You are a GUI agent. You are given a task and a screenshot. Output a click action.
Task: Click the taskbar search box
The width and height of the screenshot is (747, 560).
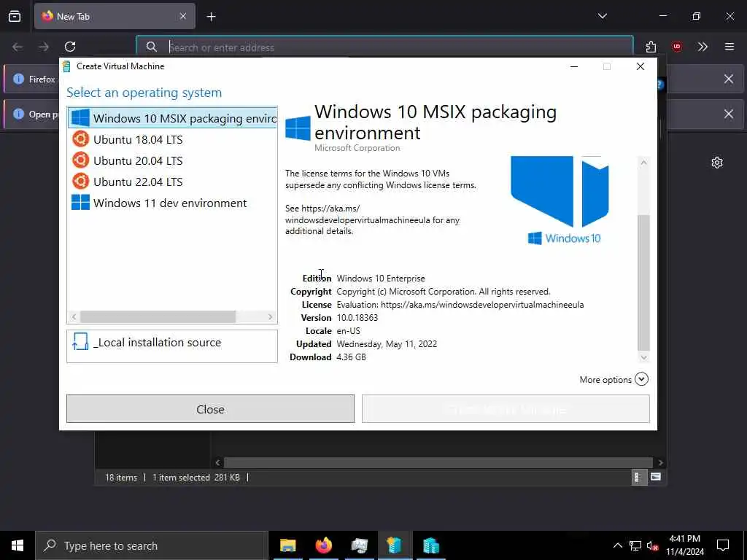pos(152,545)
